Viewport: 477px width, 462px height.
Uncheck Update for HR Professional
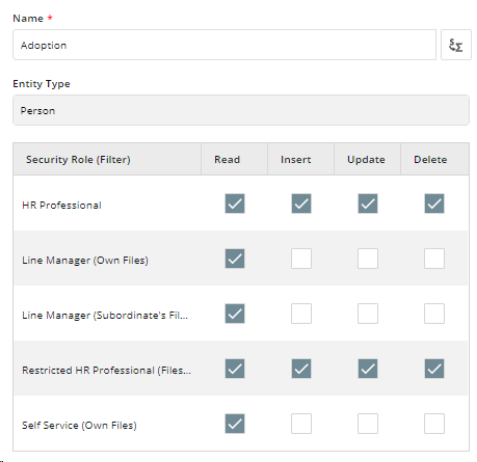pyautogui.click(x=367, y=203)
